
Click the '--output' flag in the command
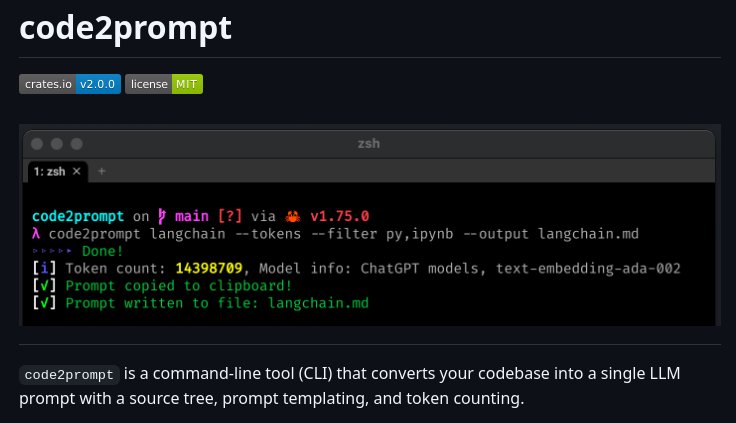coord(496,234)
